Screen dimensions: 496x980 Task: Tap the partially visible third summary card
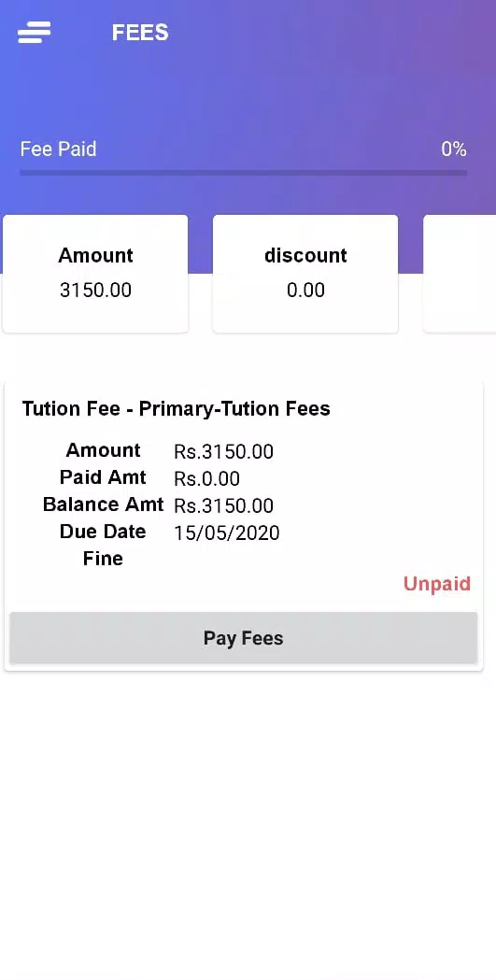[x=460, y=274]
